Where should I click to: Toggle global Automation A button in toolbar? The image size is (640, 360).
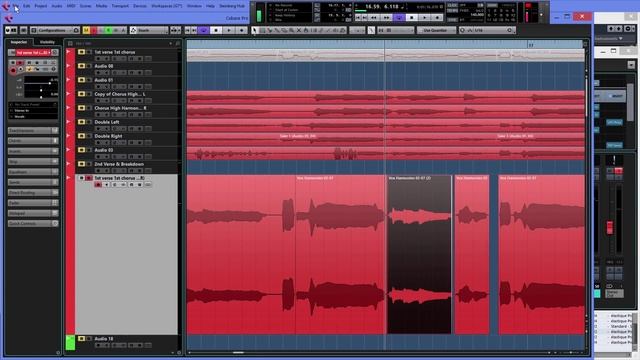tap(123, 30)
